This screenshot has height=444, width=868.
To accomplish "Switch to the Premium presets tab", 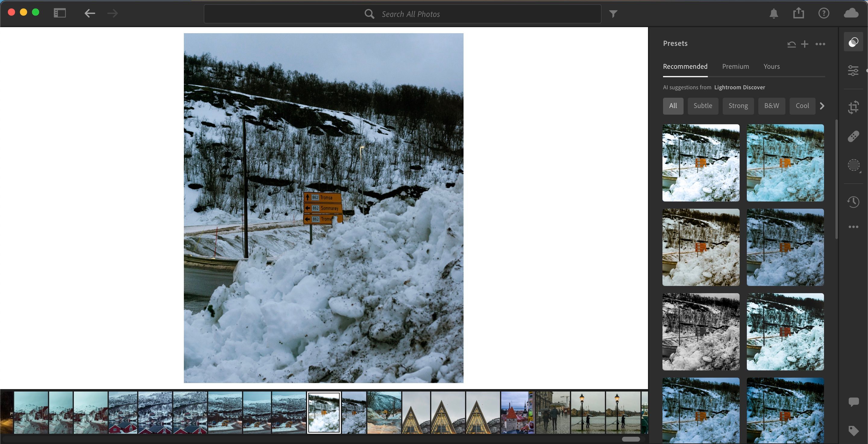I will [735, 66].
